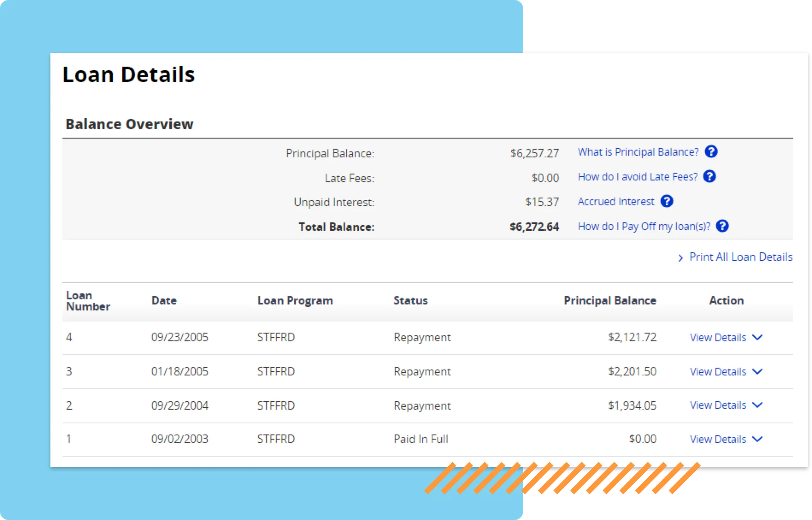Click Print All Loan Details
Screen dimensions: 812x520
741,257
